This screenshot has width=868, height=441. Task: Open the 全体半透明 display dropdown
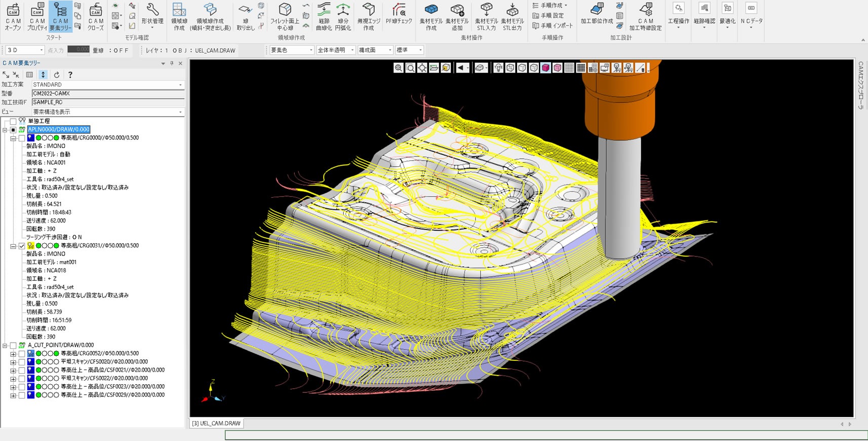tap(335, 50)
